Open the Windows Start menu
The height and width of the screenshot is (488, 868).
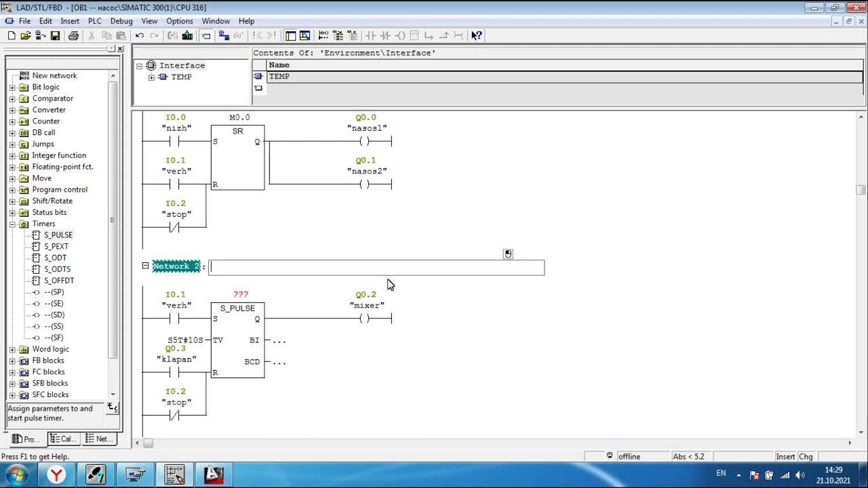click(x=17, y=474)
